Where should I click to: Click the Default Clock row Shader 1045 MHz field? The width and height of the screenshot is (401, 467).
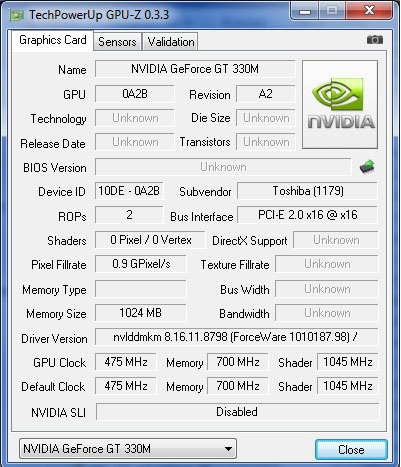point(347,386)
